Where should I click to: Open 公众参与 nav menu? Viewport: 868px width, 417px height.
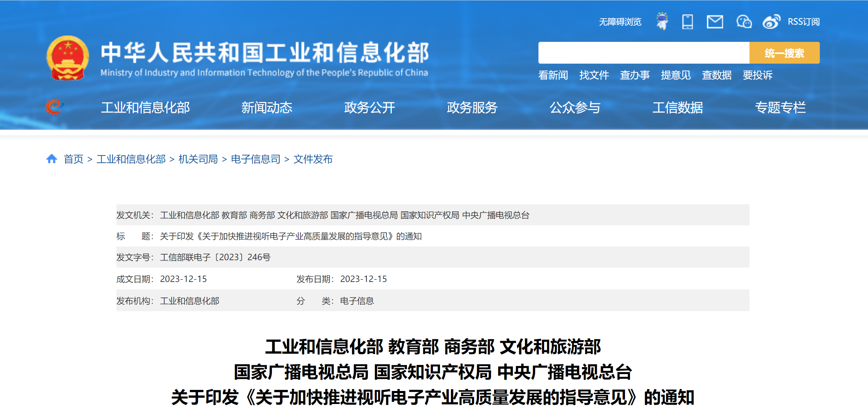pos(575,107)
